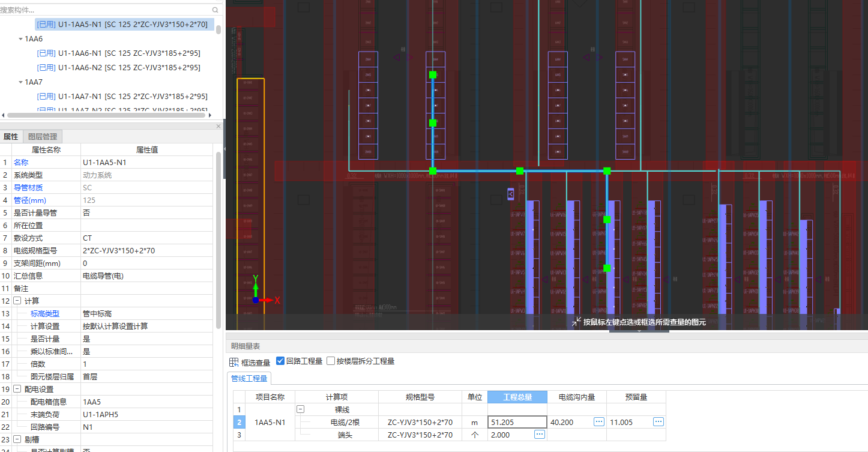This screenshot has width=868, height=452.
Task: Click the tree scroll-left arrow
Action: [x=3, y=115]
